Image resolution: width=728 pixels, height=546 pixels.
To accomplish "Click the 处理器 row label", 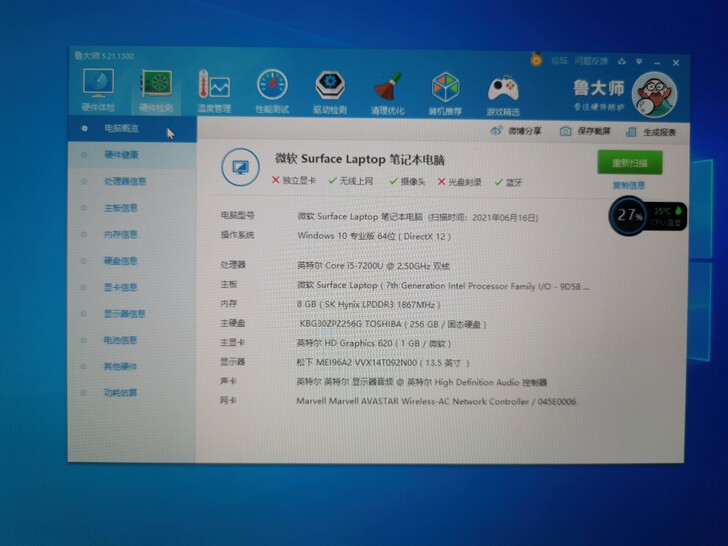I will 233,265.
